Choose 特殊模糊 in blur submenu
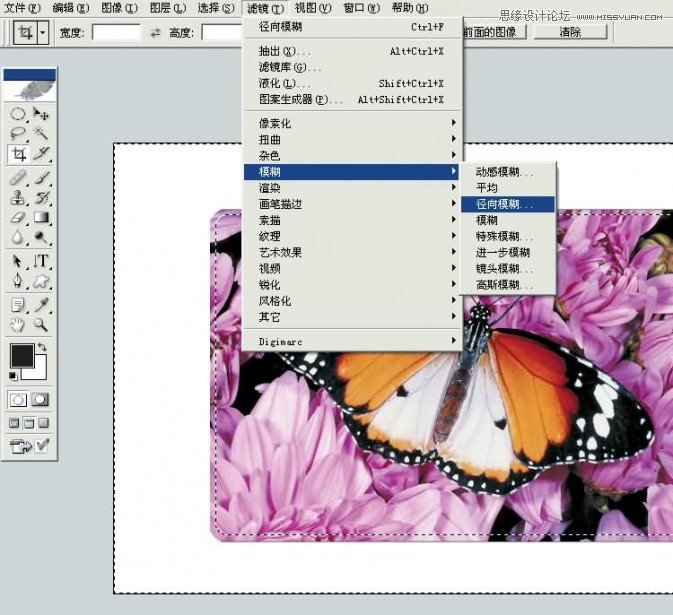The image size is (673, 615). point(508,236)
